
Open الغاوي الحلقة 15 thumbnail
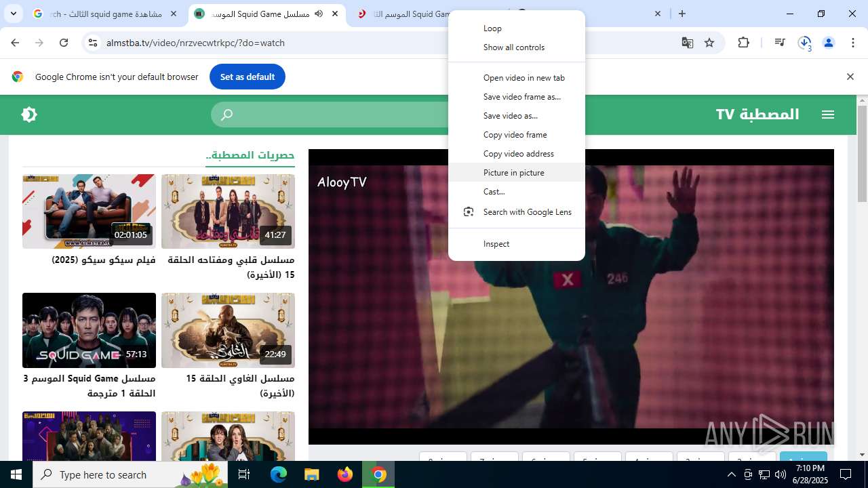point(228,330)
